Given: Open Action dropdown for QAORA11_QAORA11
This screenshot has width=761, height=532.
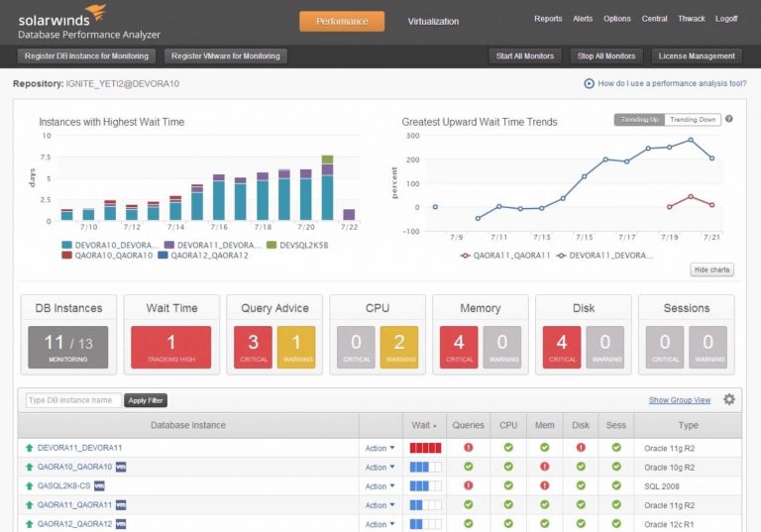Looking at the screenshot, I should (x=380, y=505).
